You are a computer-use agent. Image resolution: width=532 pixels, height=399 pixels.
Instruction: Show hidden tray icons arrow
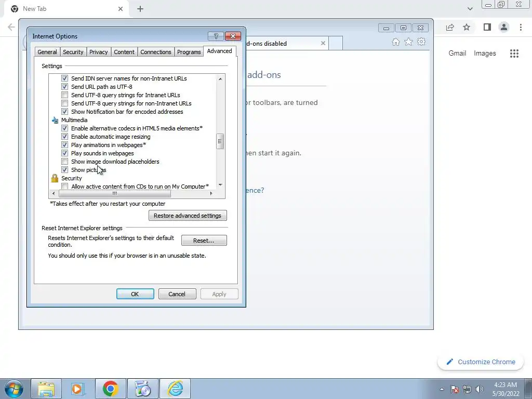pyautogui.click(x=442, y=389)
